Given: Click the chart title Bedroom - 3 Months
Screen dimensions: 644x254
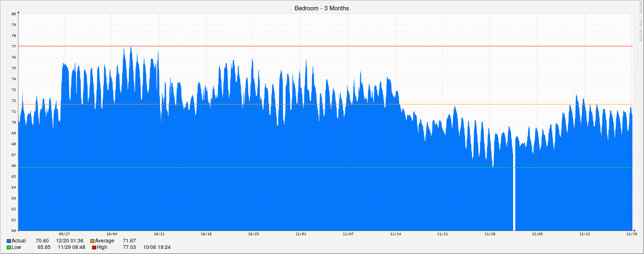Looking at the screenshot, I should click(x=321, y=8).
